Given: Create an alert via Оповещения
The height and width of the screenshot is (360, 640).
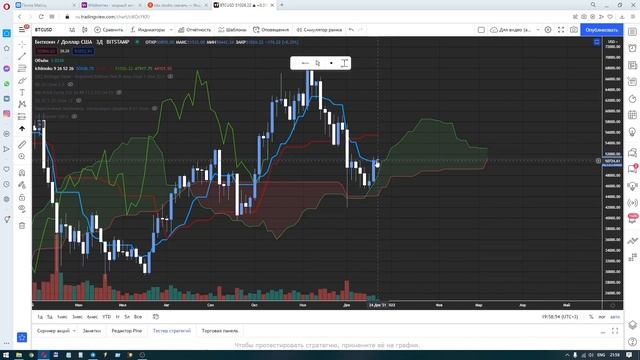Looking at the screenshot, I should pos(271,30).
